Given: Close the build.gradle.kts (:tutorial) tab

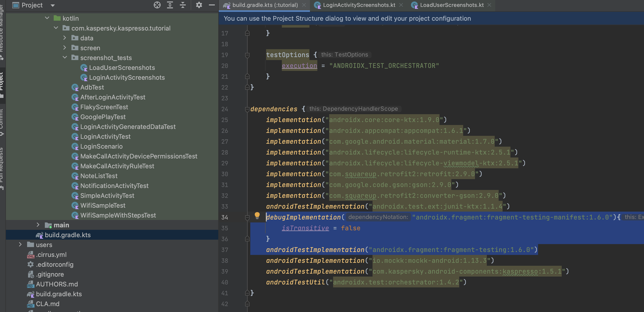Looking at the screenshot, I should tap(304, 5).
